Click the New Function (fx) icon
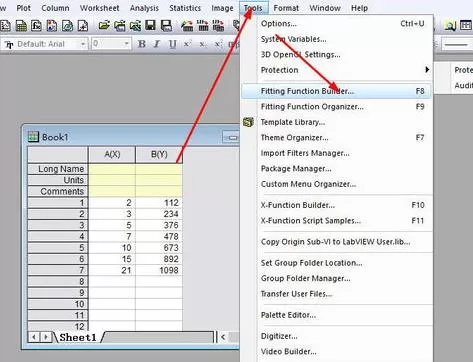The image size is (473, 362). click(36, 26)
